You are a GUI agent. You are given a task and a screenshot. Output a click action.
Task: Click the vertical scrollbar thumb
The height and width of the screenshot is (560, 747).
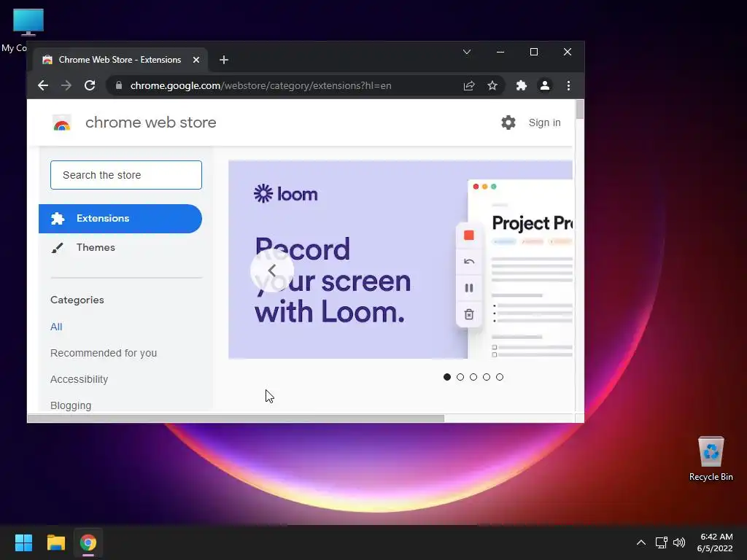tap(580, 109)
